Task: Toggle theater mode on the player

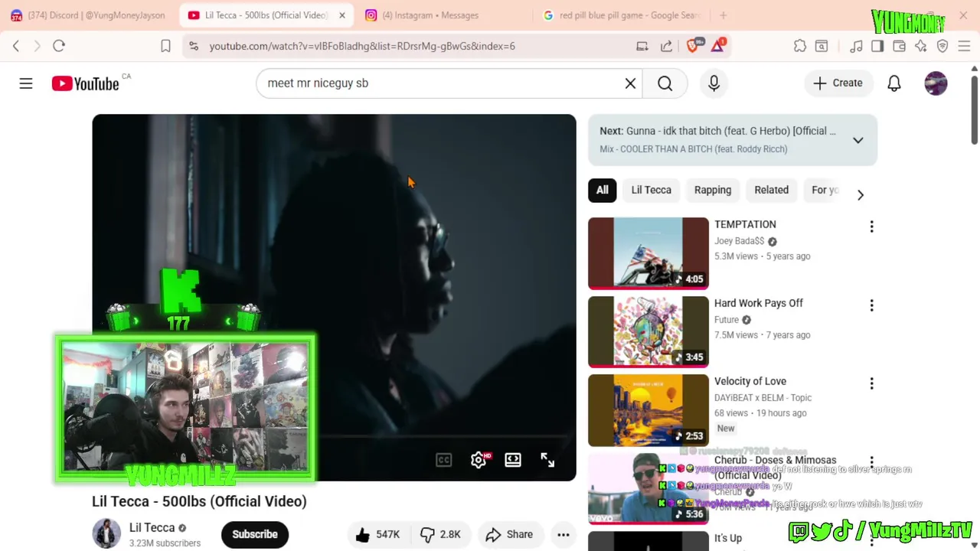Action: [x=513, y=460]
